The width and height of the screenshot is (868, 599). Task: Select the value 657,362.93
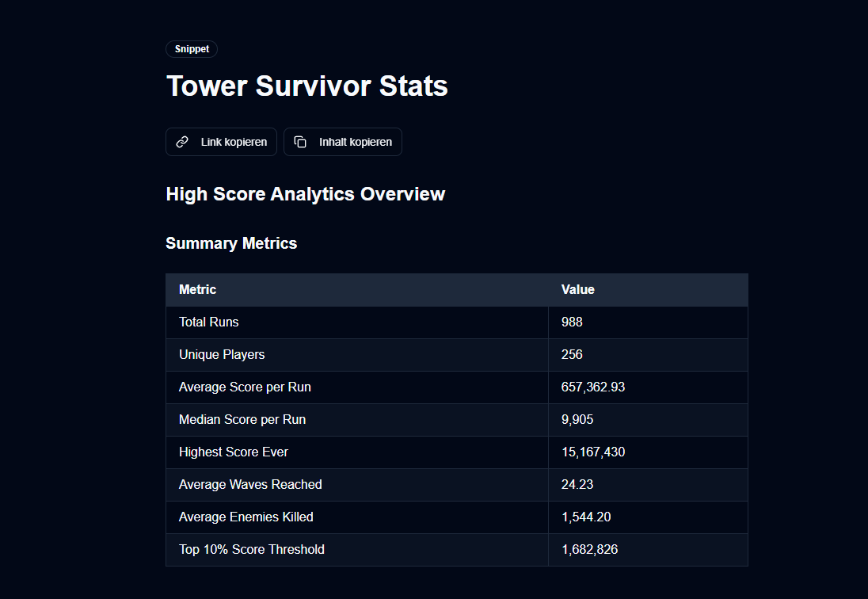coord(593,387)
